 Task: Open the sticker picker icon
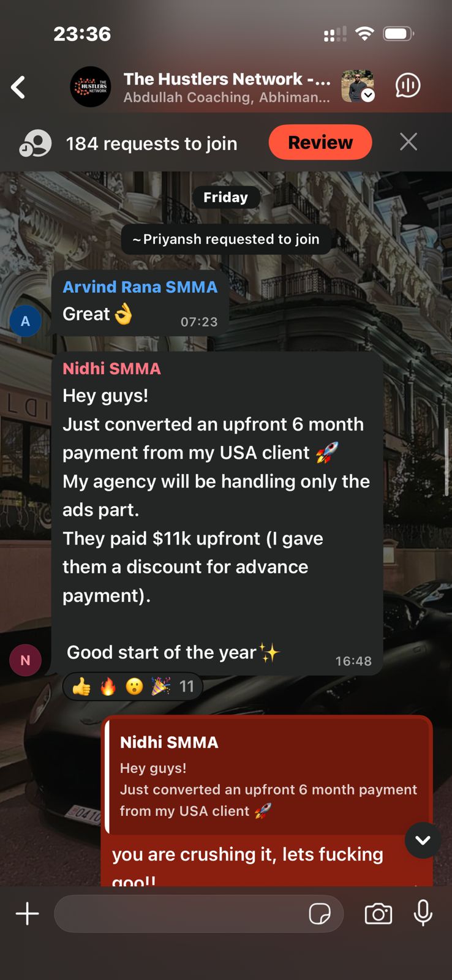point(320,914)
